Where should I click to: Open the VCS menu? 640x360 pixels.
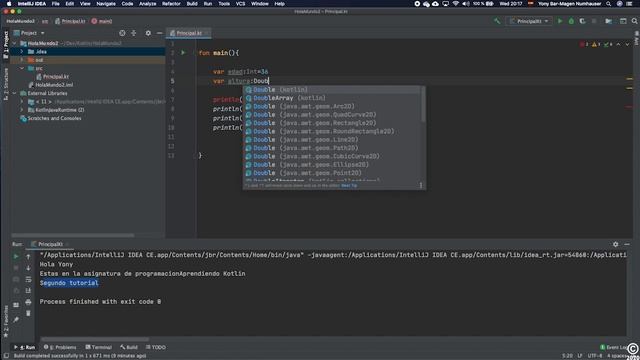pos(240,4)
